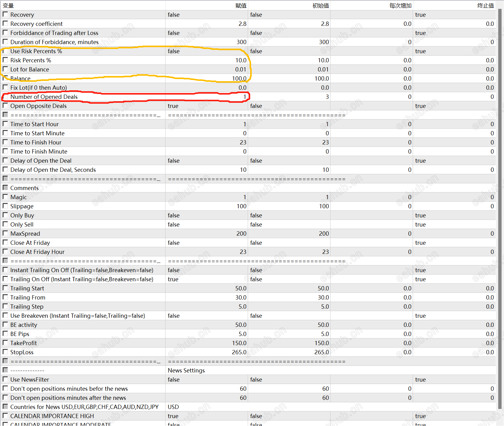504x426 pixels.
Task: Enable the Open Opposite Deals checkbox
Action: (x=5, y=106)
